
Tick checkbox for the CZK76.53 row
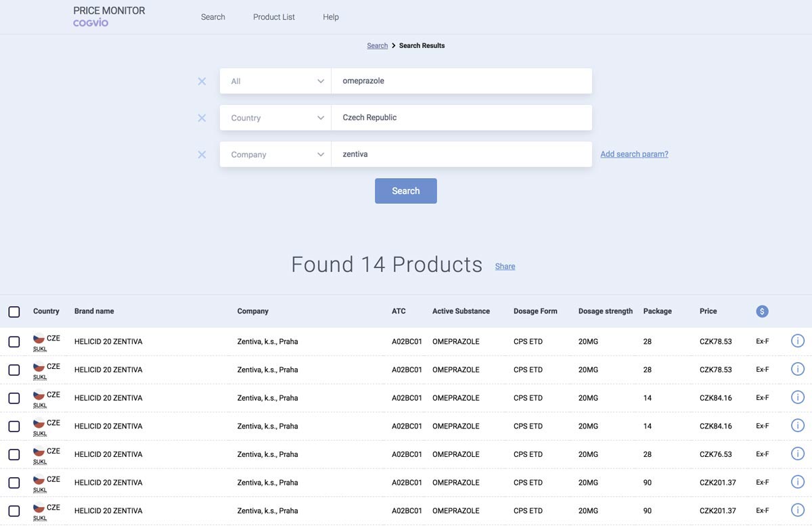(x=14, y=455)
